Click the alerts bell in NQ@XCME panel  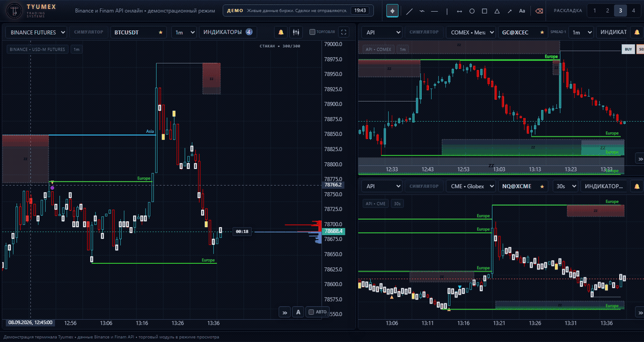[637, 186]
